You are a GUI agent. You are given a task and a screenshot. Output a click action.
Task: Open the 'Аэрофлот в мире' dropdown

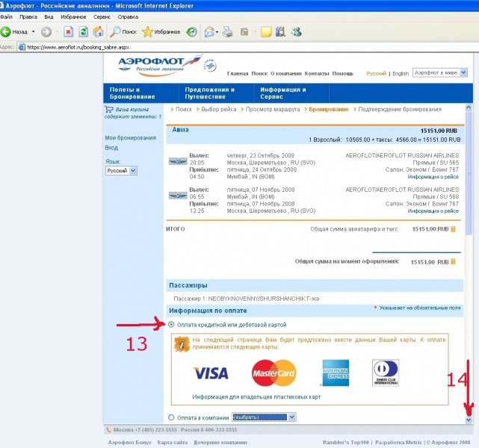tap(463, 73)
